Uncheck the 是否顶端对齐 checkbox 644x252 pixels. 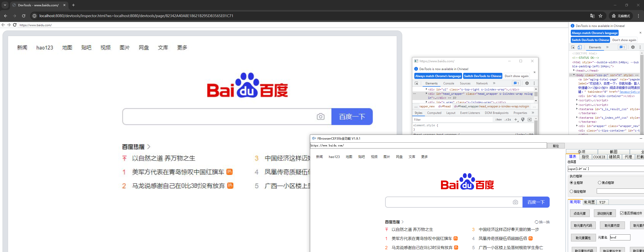(622, 213)
